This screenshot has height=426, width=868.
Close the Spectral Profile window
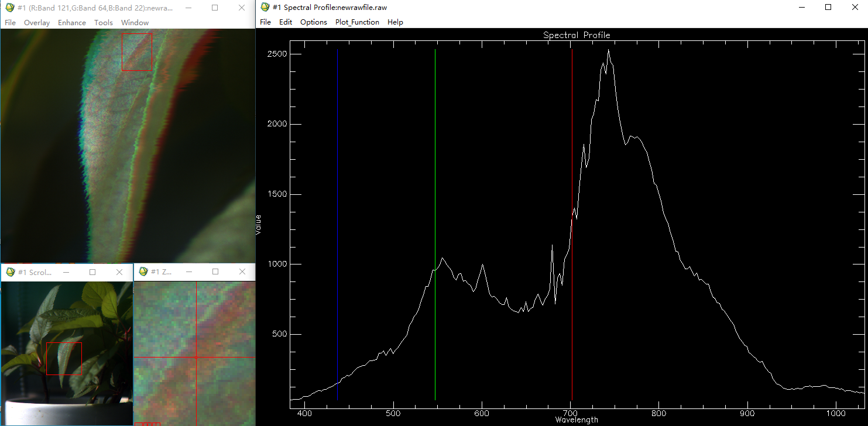click(855, 8)
